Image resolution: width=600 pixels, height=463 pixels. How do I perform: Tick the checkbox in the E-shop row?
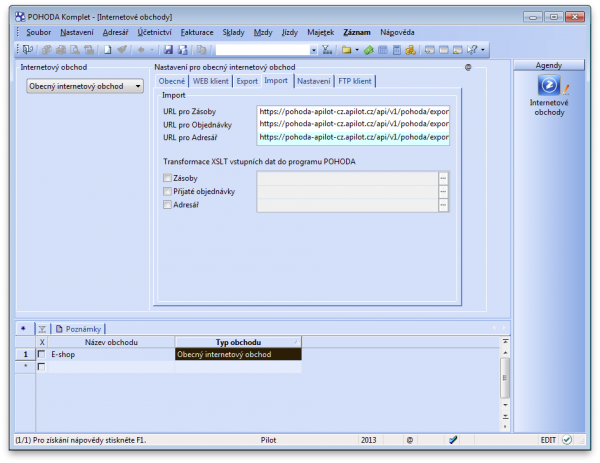(41, 354)
